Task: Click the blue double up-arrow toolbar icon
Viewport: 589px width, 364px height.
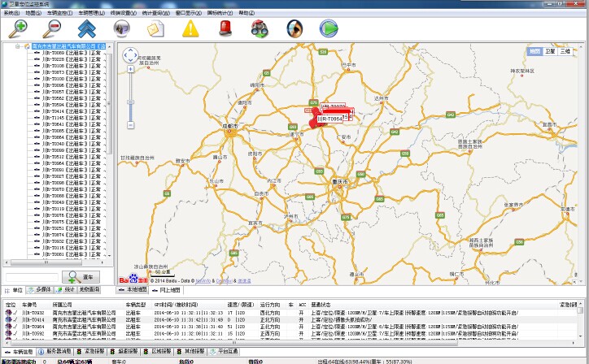Action: point(87,29)
